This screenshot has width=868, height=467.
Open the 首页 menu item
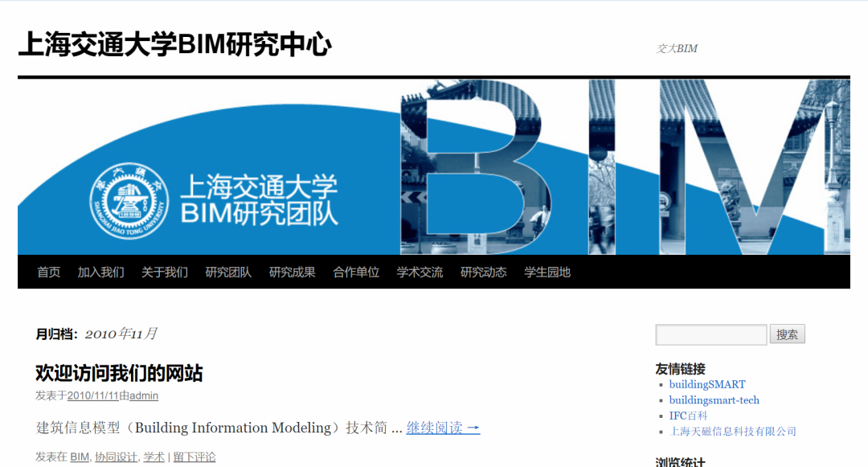click(49, 272)
